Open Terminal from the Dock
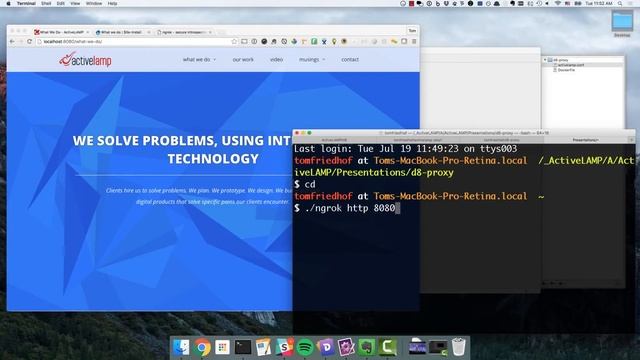This screenshot has width=640, height=360. 243,347
